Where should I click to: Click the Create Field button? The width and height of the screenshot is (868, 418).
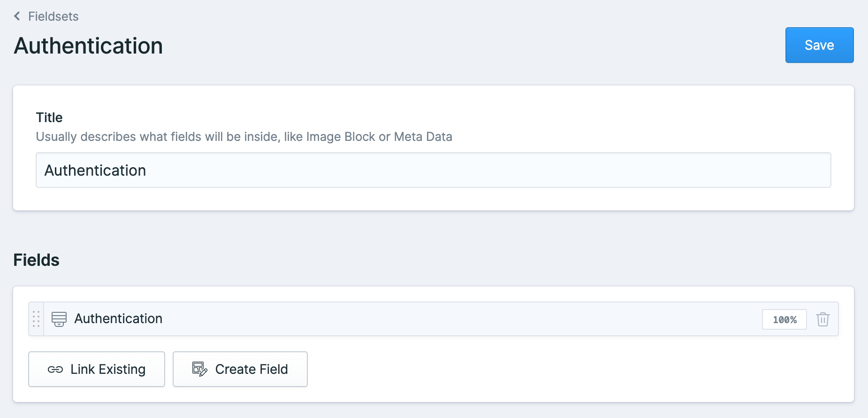tap(240, 369)
